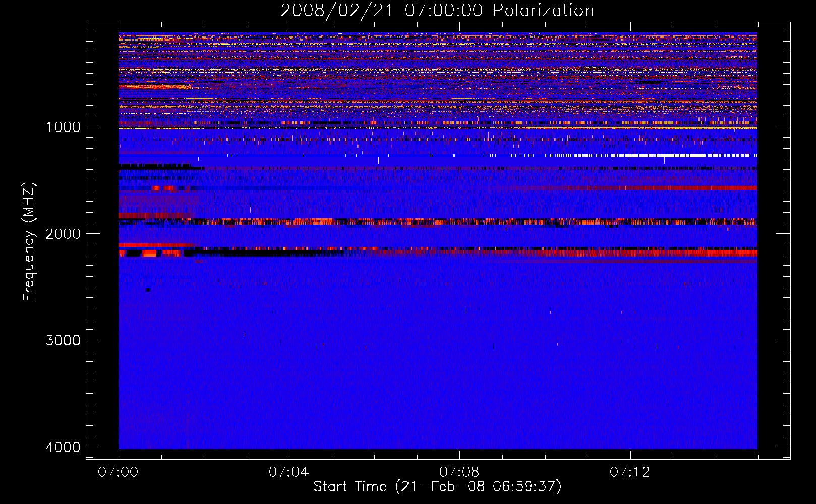Screen dimensions: 816x504
Task: Click the 2000 frequency tick label
Action: pos(63,234)
